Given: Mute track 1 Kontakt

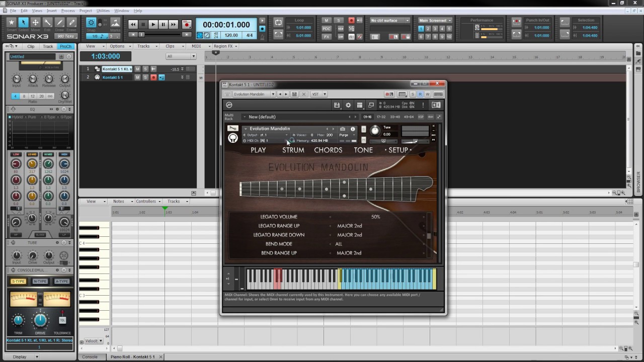Looking at the screenshot, I should pyautogui.click(x=137, y=69).
